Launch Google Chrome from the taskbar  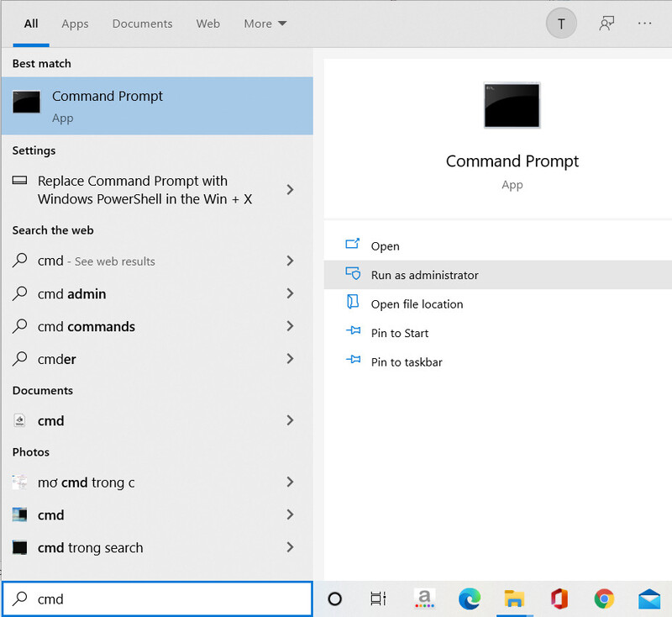click(x=604, y=599)
